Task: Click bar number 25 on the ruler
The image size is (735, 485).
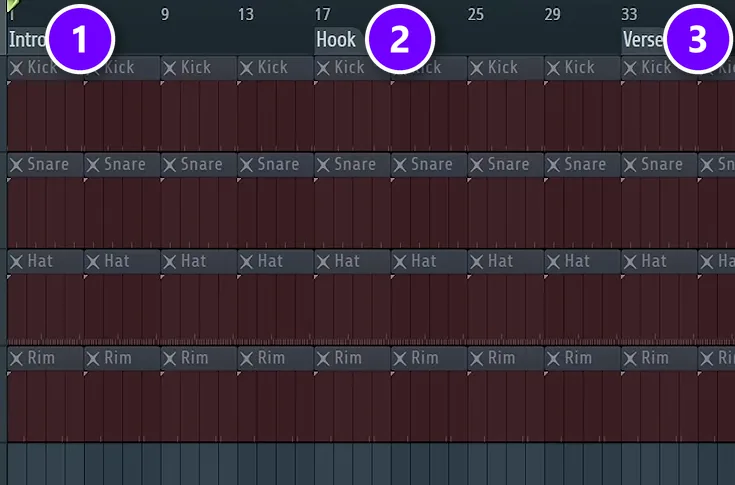Action: 475,15
